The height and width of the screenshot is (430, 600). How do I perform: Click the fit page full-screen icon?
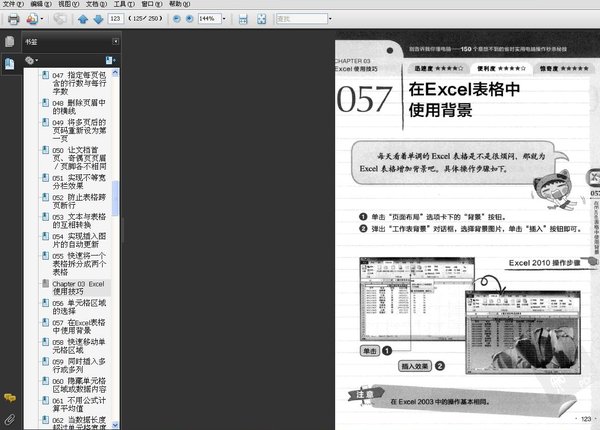tap(262, 19)
